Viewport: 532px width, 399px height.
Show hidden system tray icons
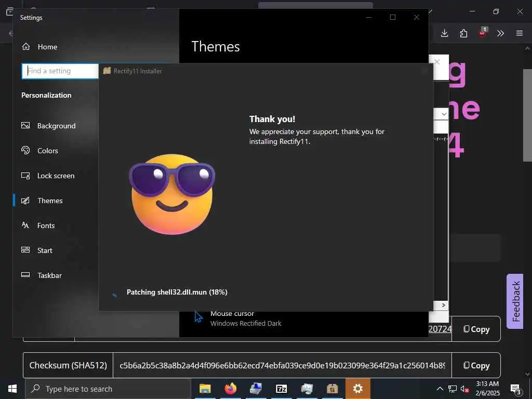[x=440, y=389]
